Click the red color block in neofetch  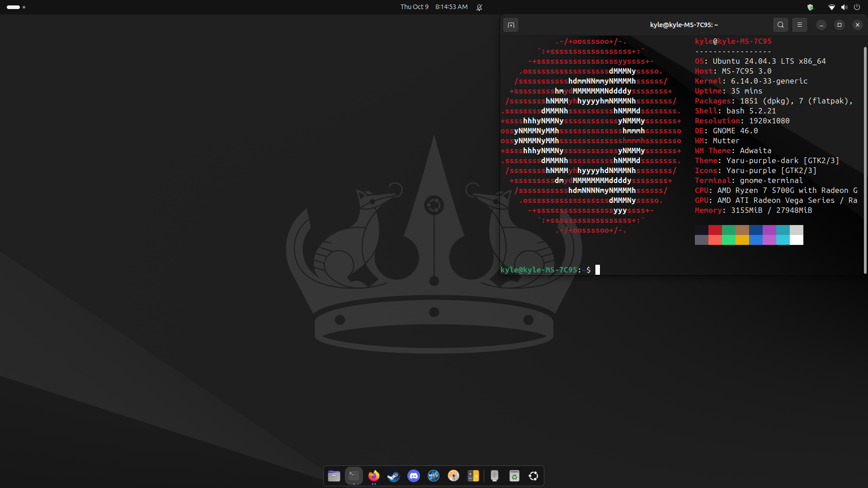click(715, 230)
